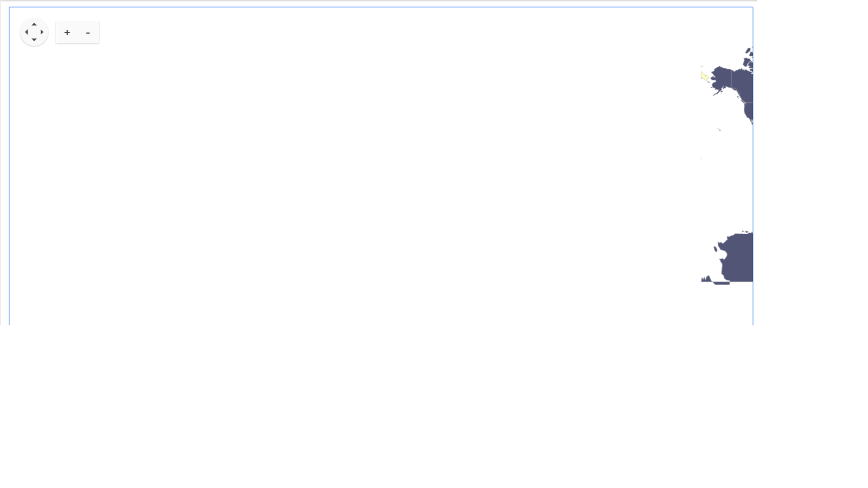Screen dimensions: 868x488
Task: Select the Alaska region on the map
Action: tap(722, 79)
